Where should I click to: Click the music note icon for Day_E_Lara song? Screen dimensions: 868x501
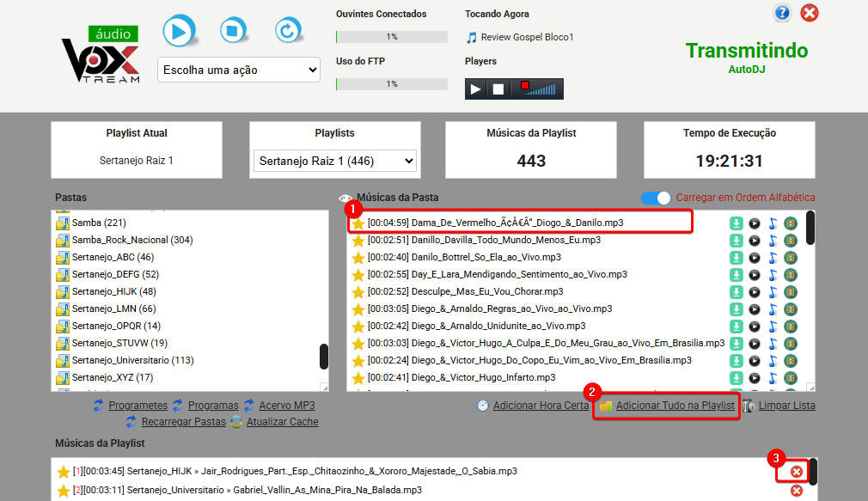click(773, 275)
